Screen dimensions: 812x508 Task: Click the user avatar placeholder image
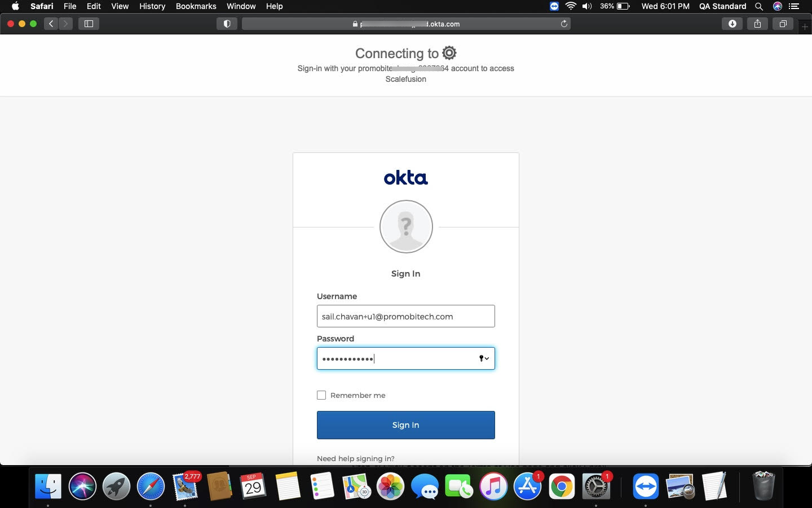pyautogui.click(x=406, y=226)
